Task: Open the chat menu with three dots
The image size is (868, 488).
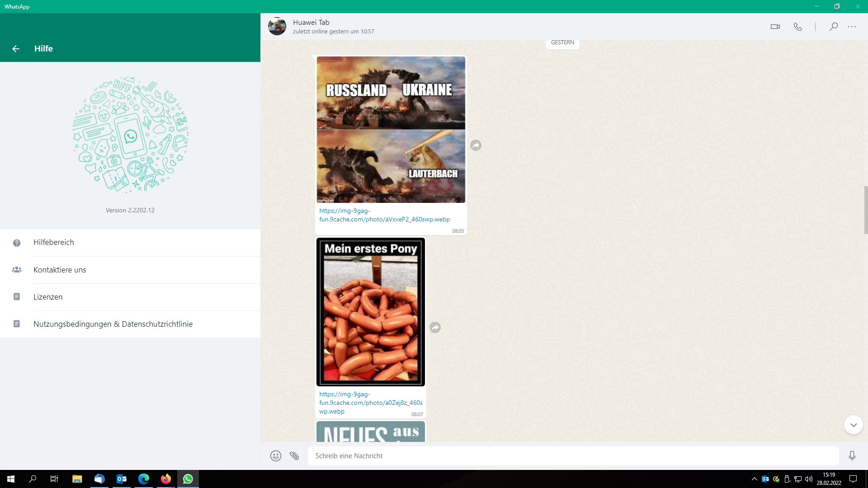Action: click(x=852, y=27)
